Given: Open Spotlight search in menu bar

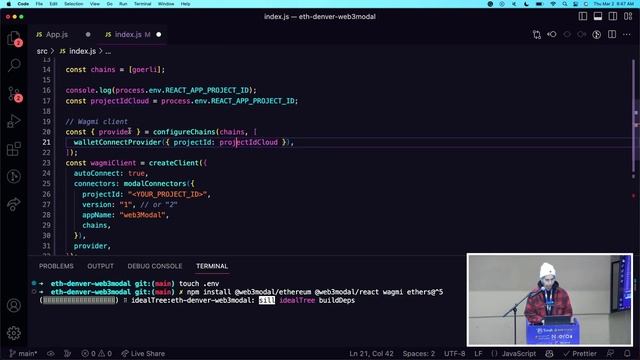Looking at the screenshot, I should 565,4.
